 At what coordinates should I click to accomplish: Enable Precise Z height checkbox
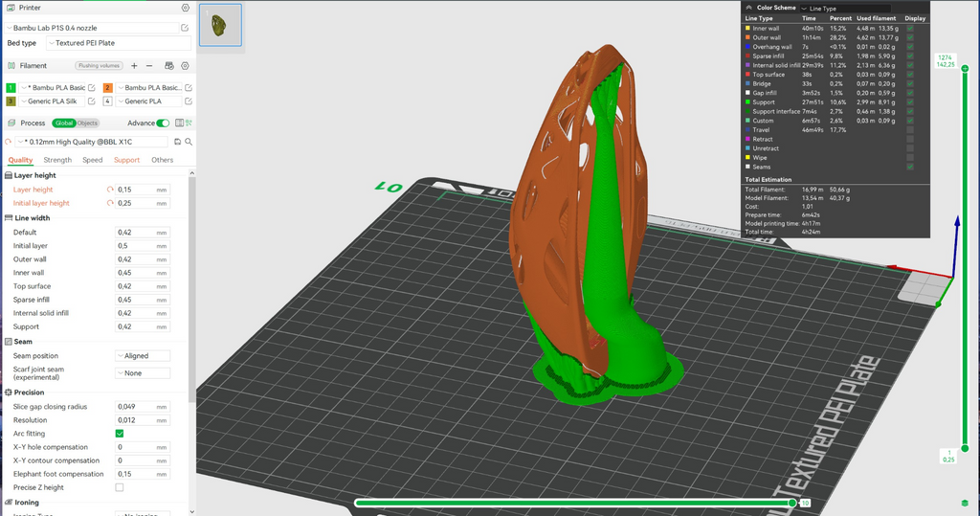coord(120,487)
